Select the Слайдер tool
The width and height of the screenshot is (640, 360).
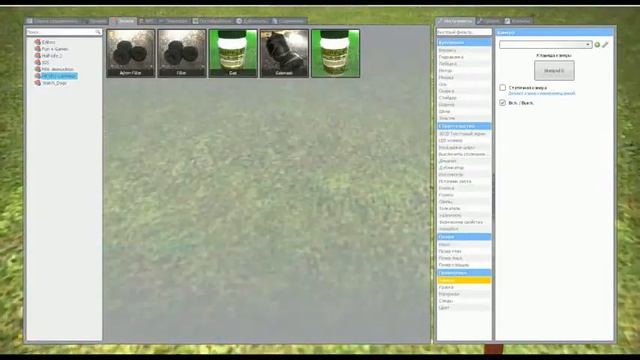pyautogui.click(x=464, y=98)
